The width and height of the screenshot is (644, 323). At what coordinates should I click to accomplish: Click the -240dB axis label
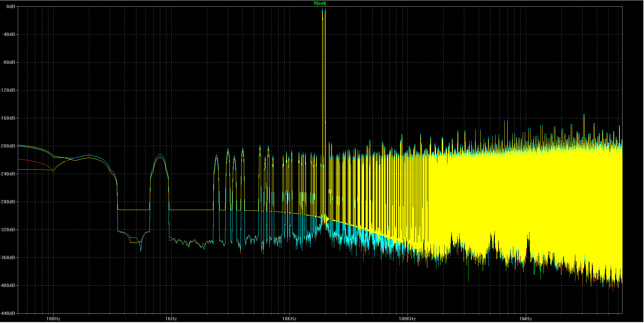[x=9, y=174]
